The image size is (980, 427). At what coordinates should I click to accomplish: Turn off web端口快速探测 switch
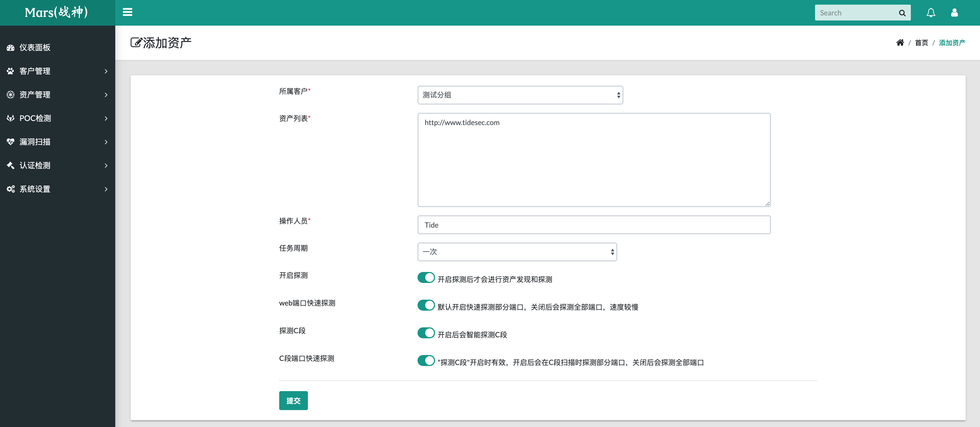click(x=426, y=305)
